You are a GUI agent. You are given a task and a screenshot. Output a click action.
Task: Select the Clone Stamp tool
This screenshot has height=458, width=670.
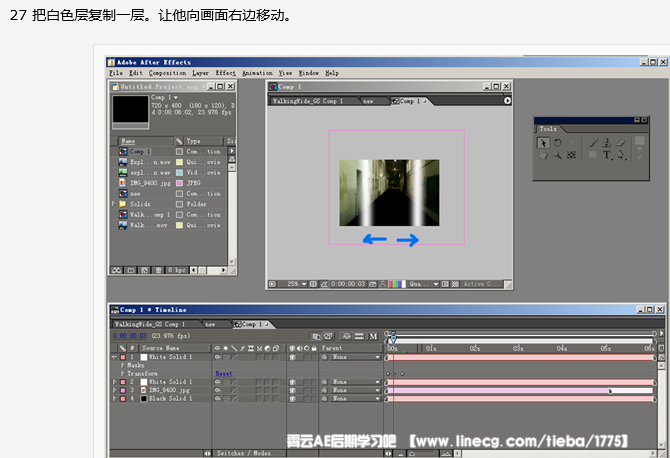click(x=607, y=143)
